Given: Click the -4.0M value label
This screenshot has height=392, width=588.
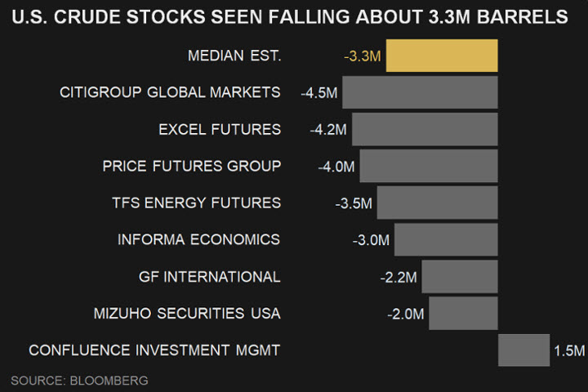Looking at the screenshot, I should coord(336,167).
